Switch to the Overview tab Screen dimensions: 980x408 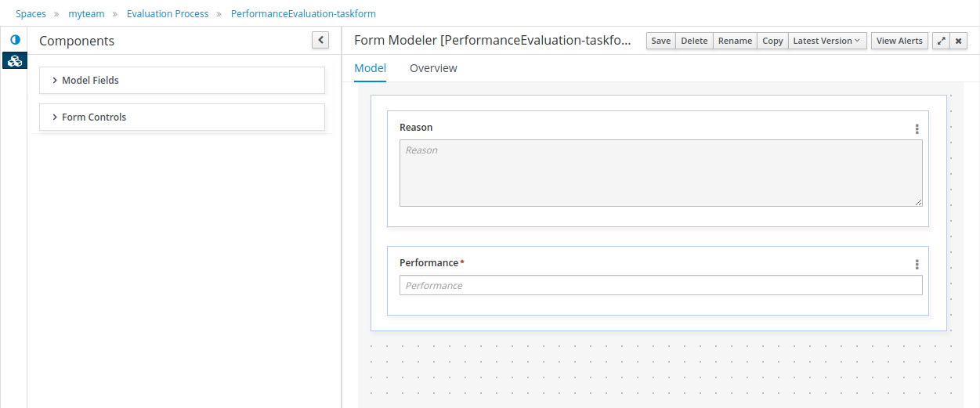pos(433,68)
